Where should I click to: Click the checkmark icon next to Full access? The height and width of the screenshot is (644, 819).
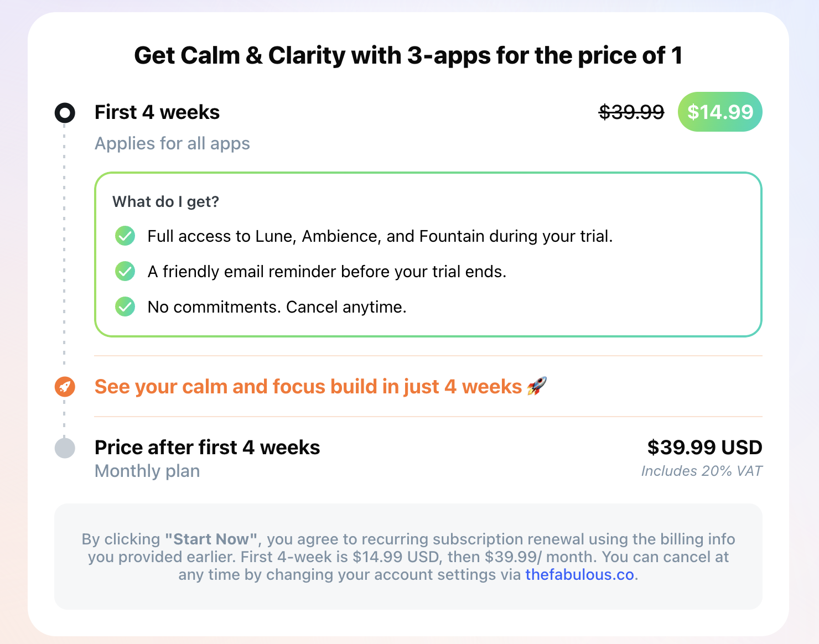125,236
